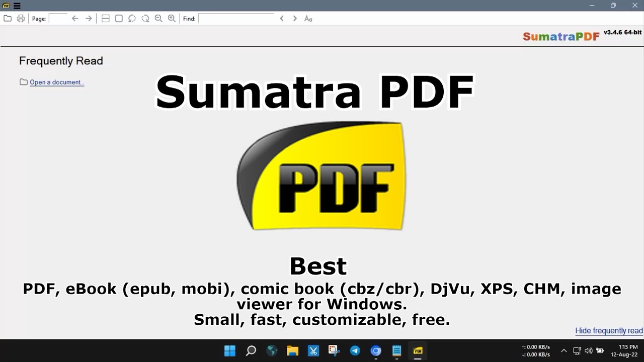644x362 pixels.
Task: Go to previous page with left arrow
Action: 75,19
